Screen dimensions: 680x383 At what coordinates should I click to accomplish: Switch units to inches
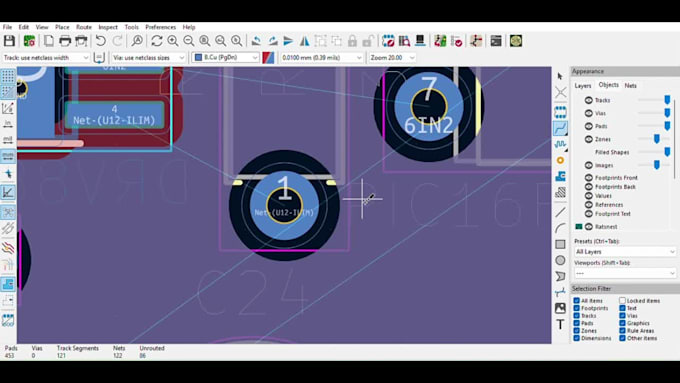click(8, 124)
